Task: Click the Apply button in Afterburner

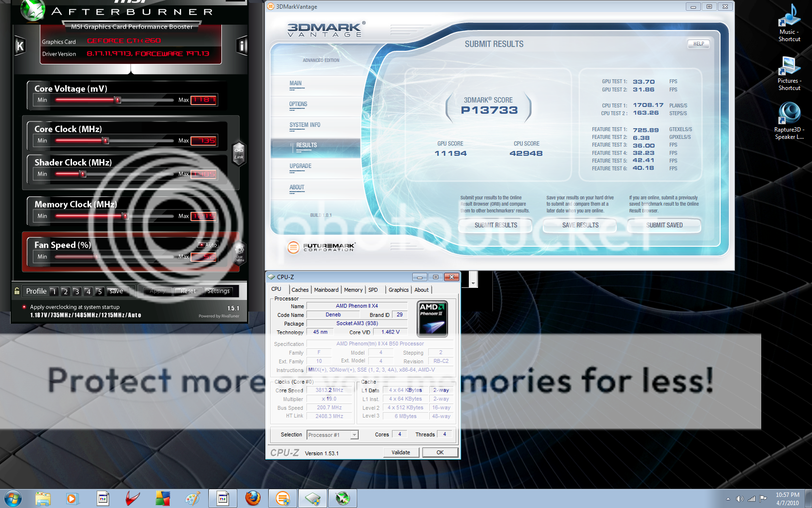Action: tap(158, 291)
